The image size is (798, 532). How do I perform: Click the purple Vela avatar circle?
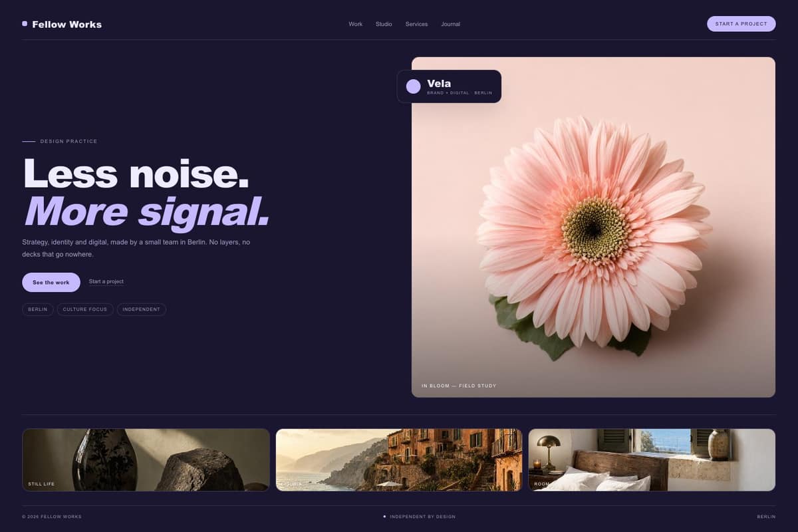[x=414, y=86]
